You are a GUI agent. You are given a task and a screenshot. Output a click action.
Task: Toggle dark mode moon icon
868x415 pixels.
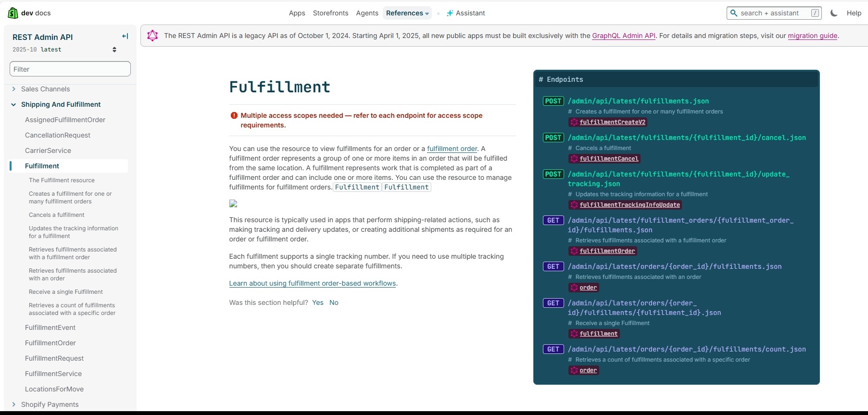click(834, 13)
